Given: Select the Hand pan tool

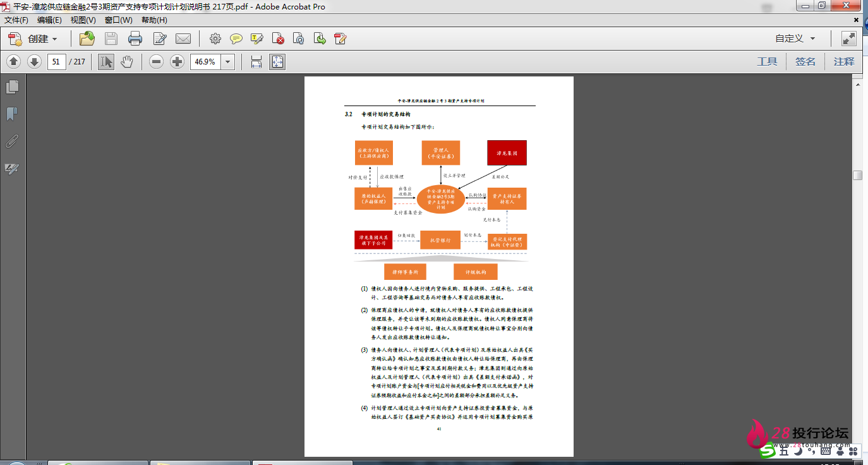Looking at the screenshot, I should point(127,62).
